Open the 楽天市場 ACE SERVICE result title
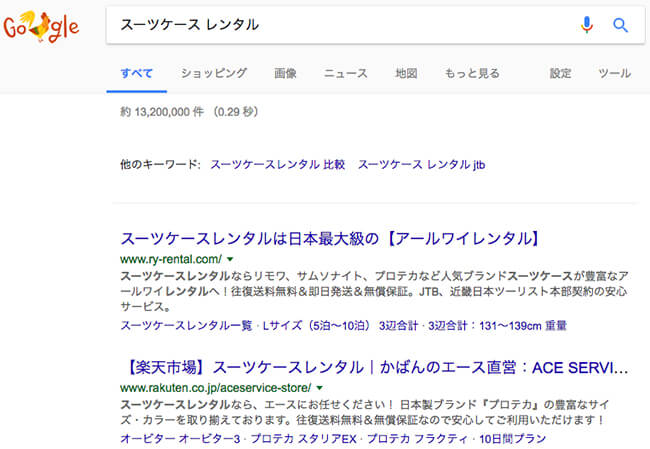The image size is (650, 449). (375, 367)
